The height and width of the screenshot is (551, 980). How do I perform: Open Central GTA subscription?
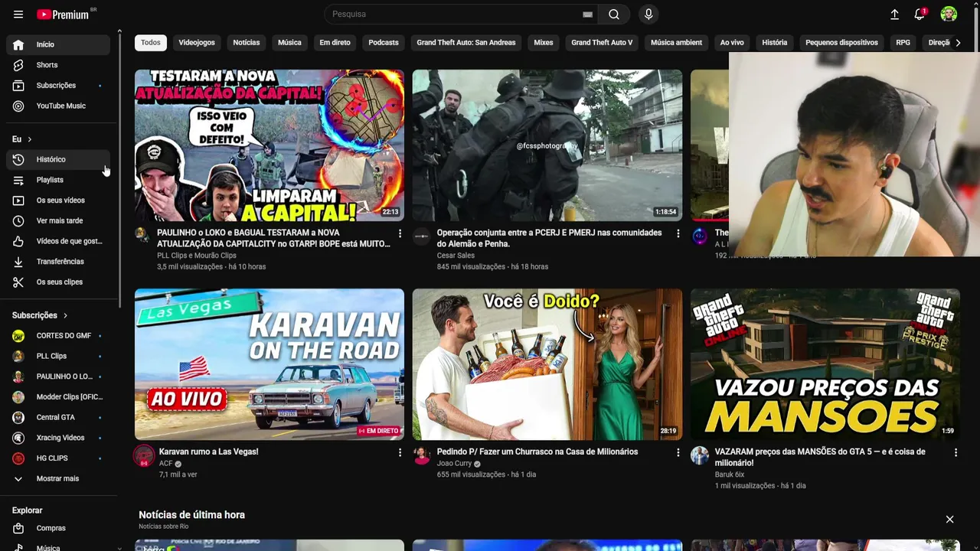58,417
